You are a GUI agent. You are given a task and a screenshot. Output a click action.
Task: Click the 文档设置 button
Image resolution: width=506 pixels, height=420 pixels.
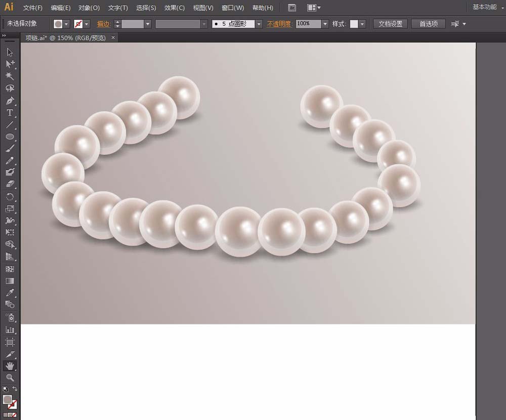point(391,24)
